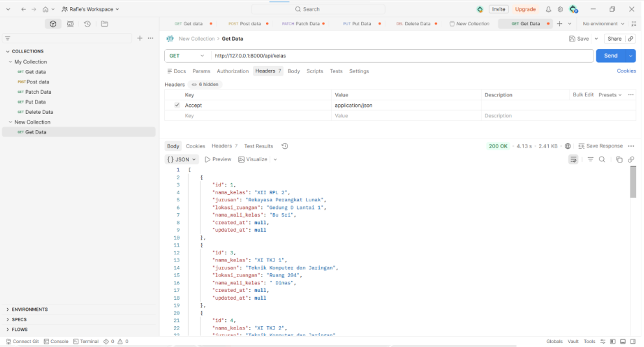Open the Visualize options dropdown arrow
Screen dimensions: 644x347
click(x=275, y=159)
